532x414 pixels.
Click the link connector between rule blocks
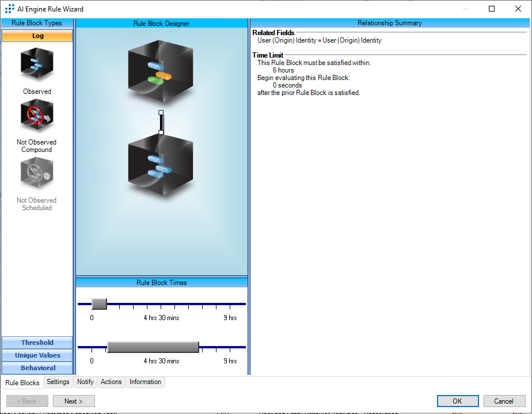pos(161,122)
